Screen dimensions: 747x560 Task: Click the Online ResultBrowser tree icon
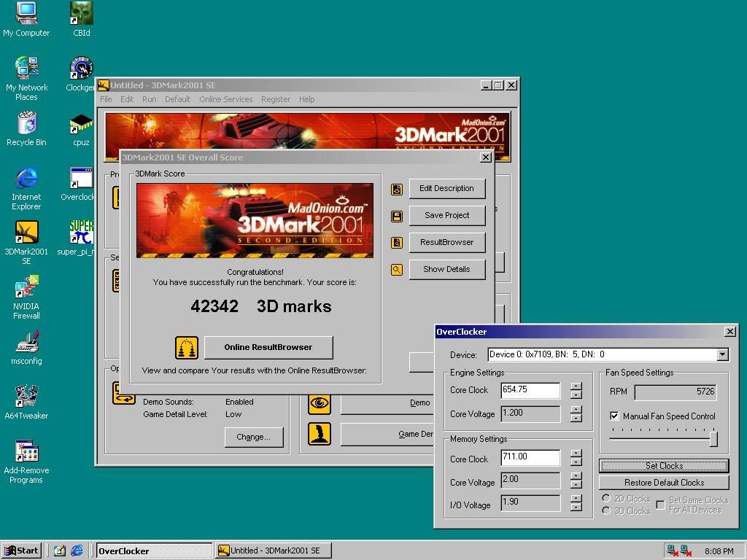[187, 348]
